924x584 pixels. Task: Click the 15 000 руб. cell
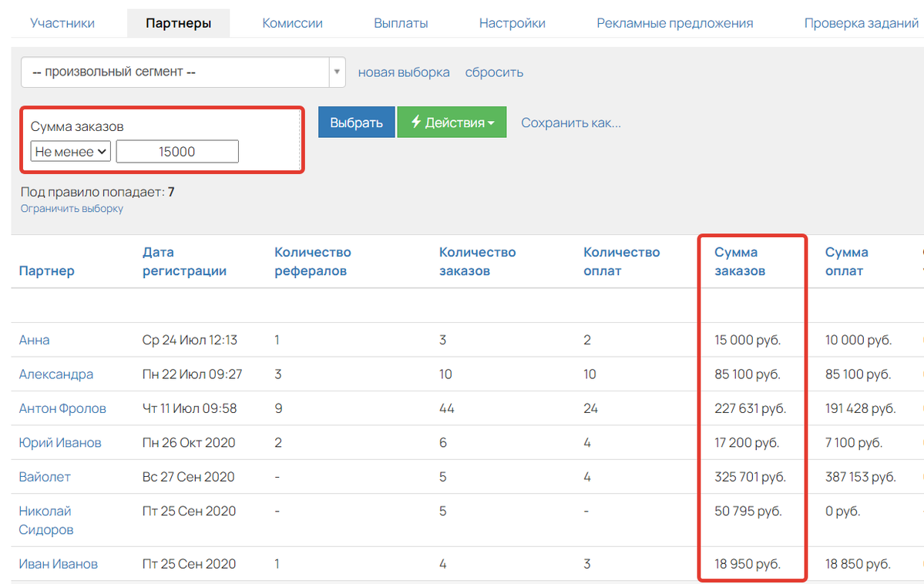(x=748, y=340)
